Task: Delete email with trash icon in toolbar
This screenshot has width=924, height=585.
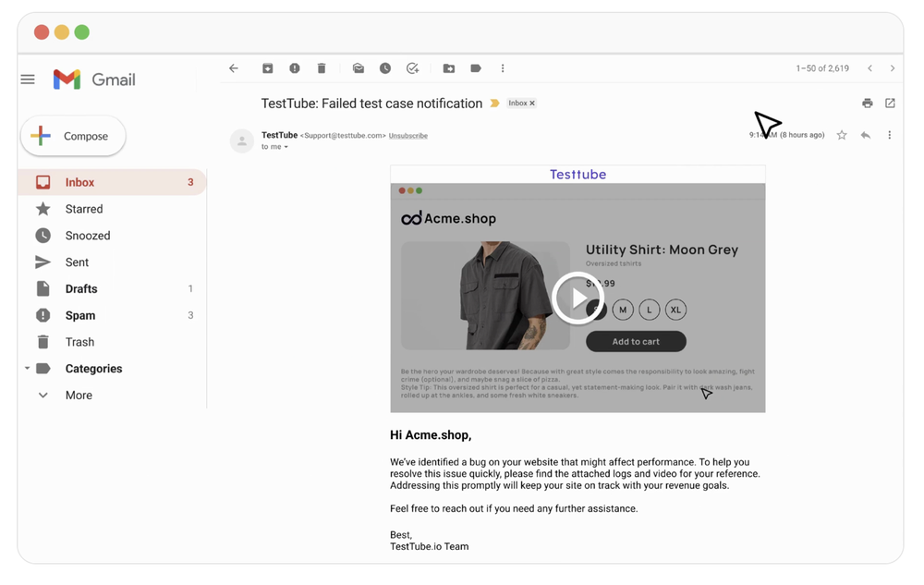Action: coord(322,68)
